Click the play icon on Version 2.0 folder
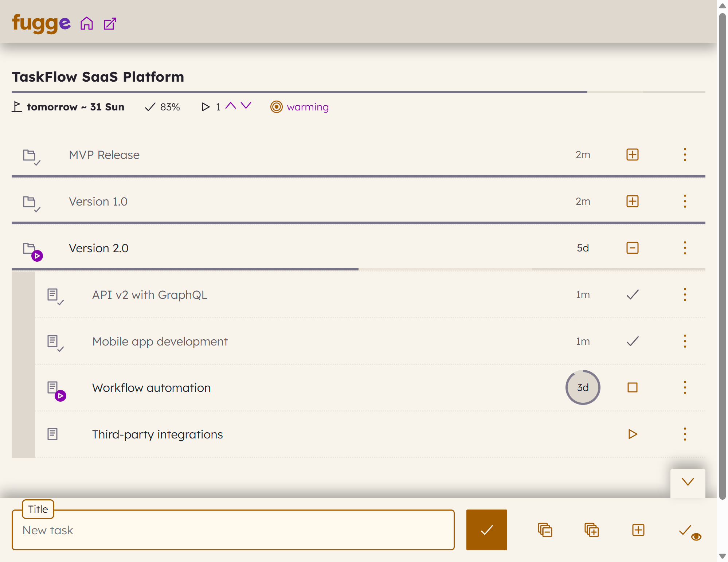 (x=37, y=256)
